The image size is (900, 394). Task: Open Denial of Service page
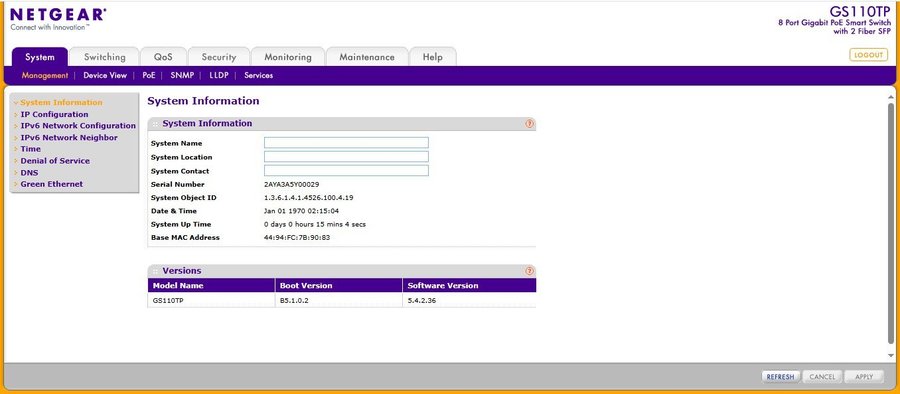pyautogui.click(x=55, y=161)
